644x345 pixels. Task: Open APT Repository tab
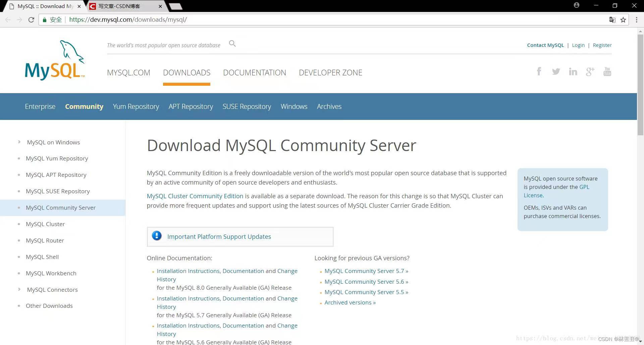tap(191, 107)
